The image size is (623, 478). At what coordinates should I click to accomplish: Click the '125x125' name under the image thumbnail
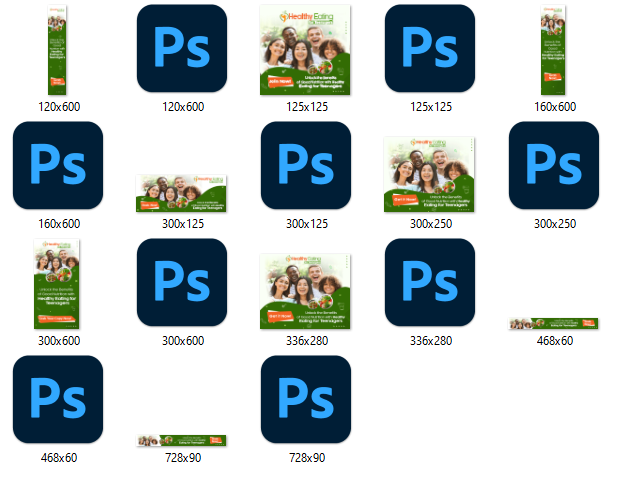pos(307,107)
